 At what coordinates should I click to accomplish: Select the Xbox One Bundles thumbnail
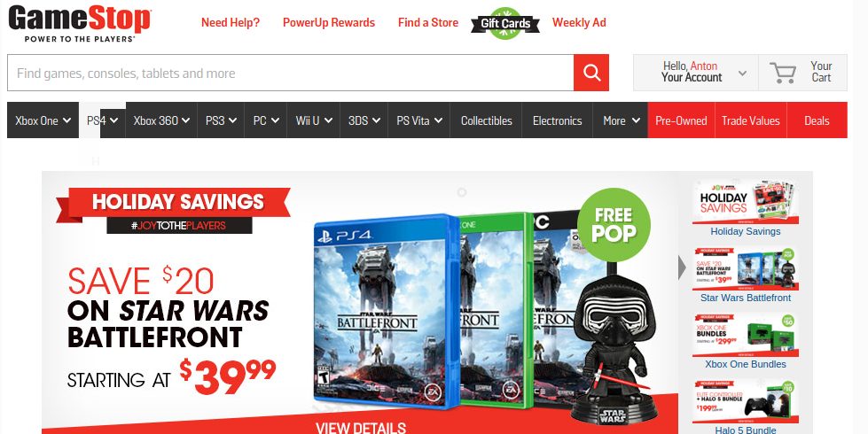(745, 341)
